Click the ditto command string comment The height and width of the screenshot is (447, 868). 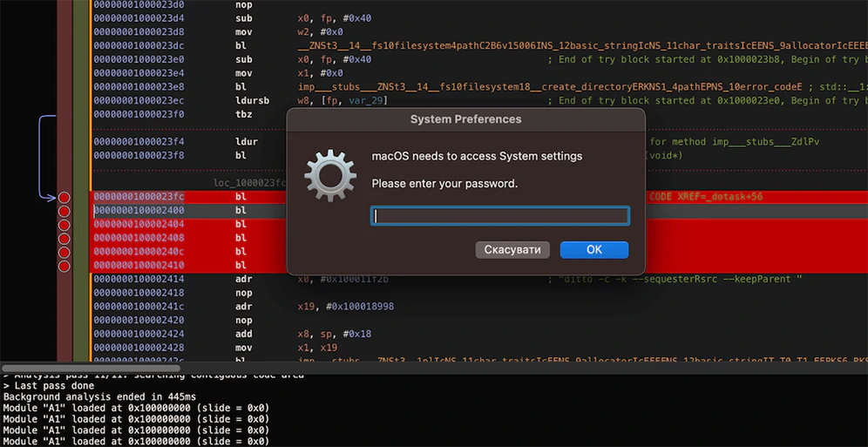click(x=677, y=279)
